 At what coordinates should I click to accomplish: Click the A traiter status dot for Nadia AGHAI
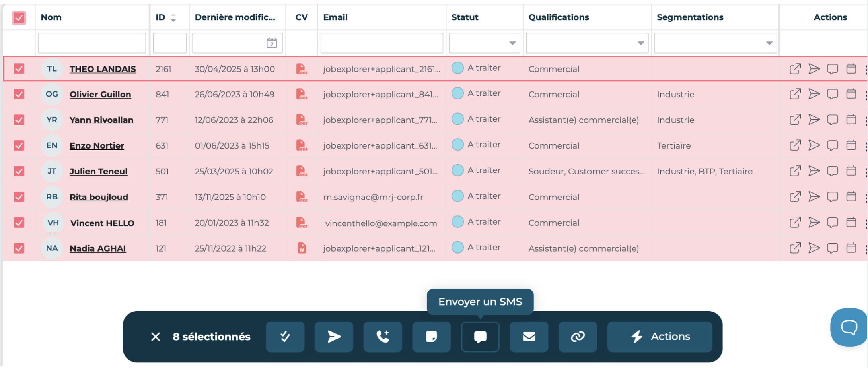point(457,247)
